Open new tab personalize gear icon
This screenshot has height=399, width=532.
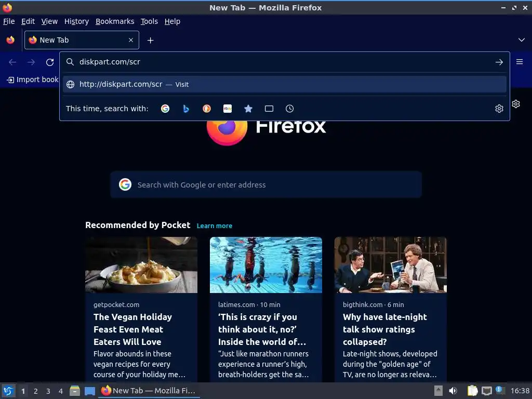[516, 104]
